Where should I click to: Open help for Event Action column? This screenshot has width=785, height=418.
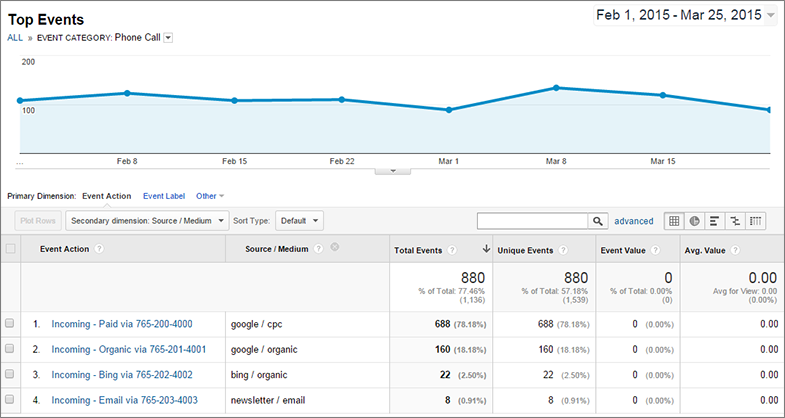(99, 249)
